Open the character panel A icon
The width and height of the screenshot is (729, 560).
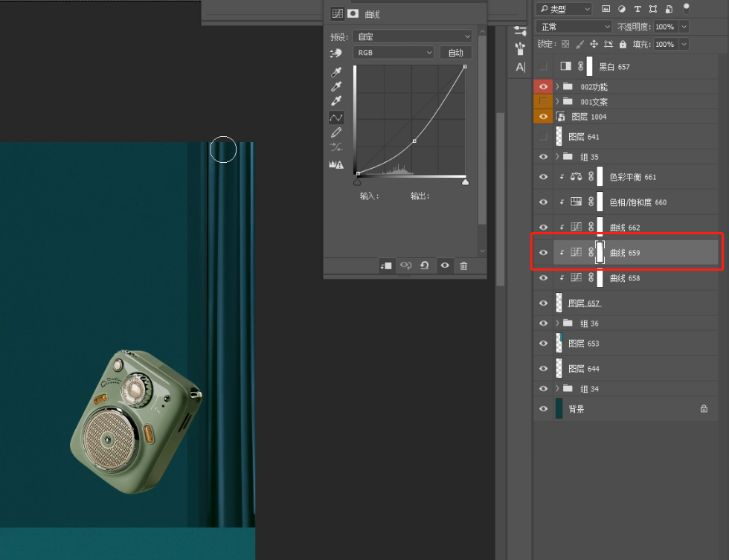click(x=521, y=68)
